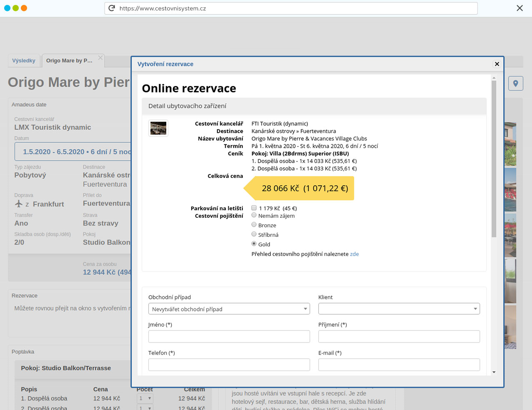Close the browser with the X icon

pyautogui.click(x=520, y=8)
